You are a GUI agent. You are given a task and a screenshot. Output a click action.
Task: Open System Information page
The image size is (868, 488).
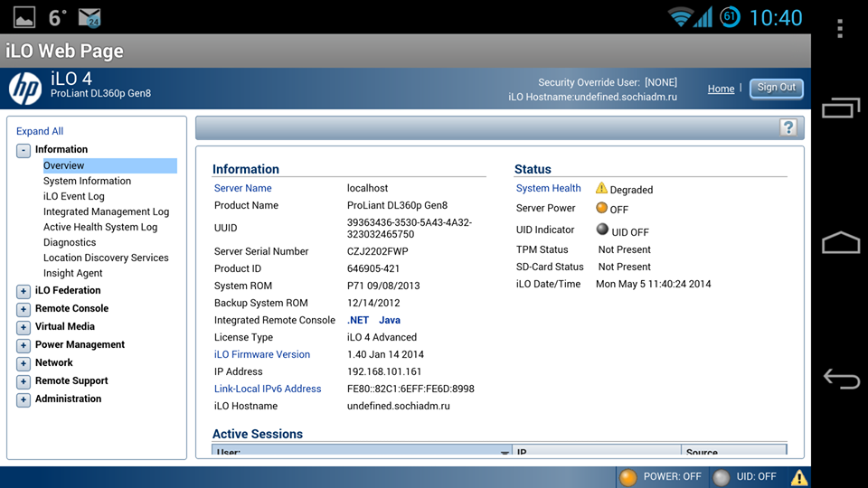coord(87,181)
